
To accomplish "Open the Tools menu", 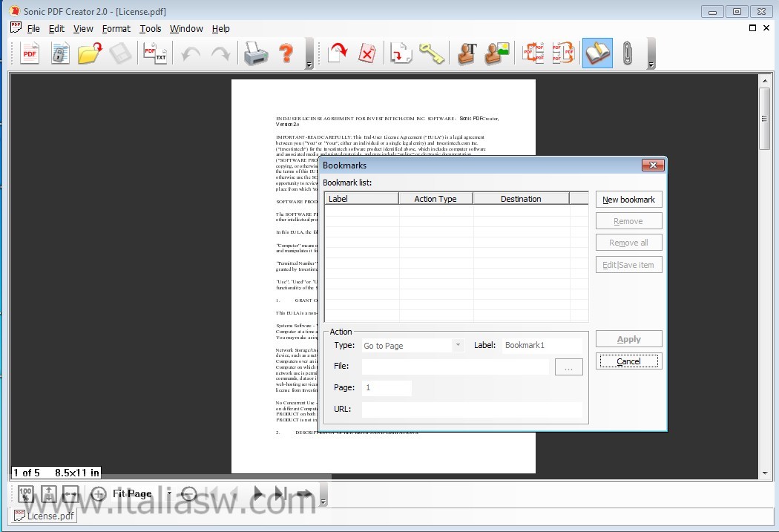I will point(151,29).
